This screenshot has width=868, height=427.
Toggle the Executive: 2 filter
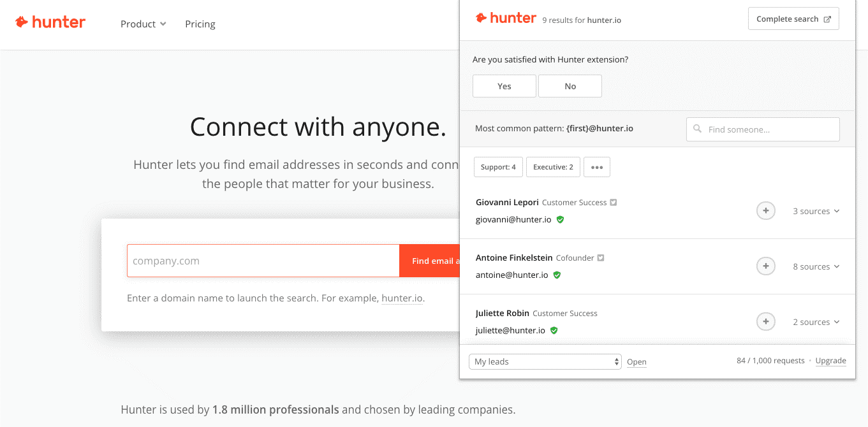[x=553, y=167]
